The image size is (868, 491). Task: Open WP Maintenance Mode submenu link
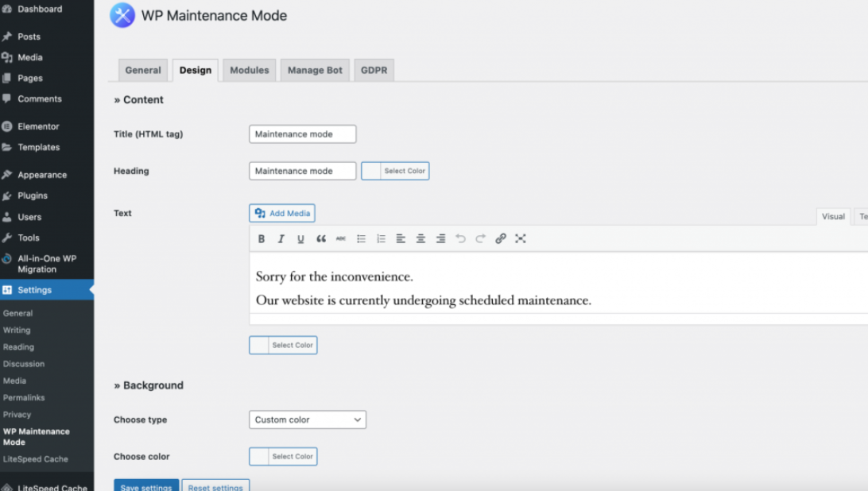pyautogui.click(x=37, y=437)
